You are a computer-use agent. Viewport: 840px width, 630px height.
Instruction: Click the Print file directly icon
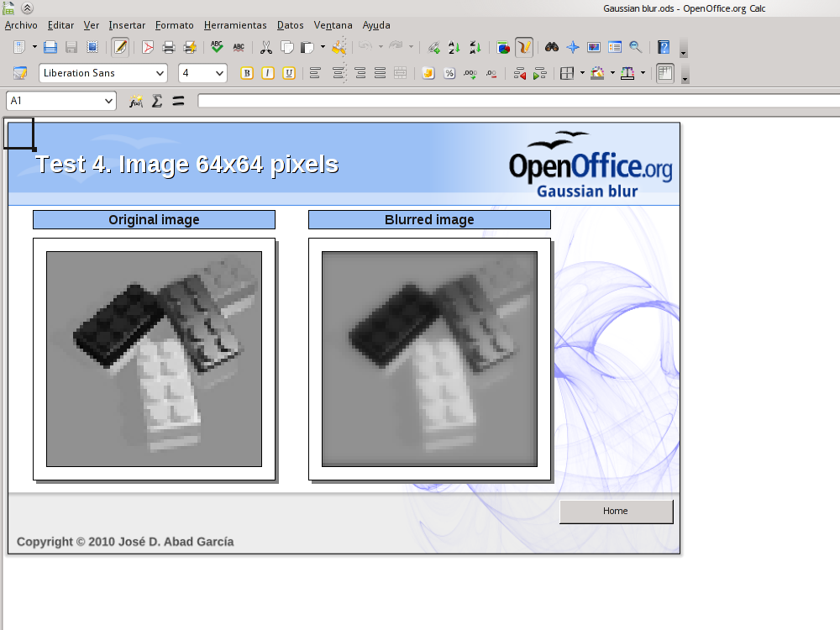tap(169, 47)
